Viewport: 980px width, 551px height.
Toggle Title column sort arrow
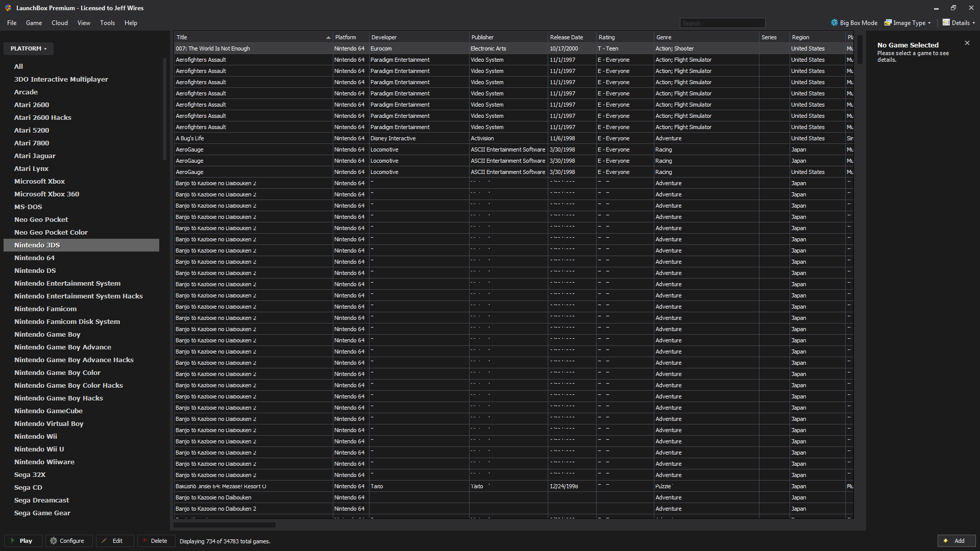coord(328,37)
